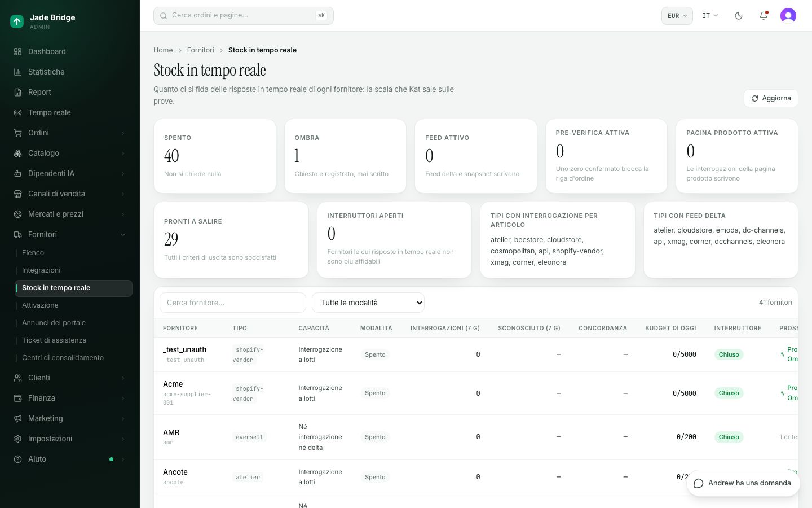Click the Marketing megaphone icon
812x508 pixels.
point(17,418)
